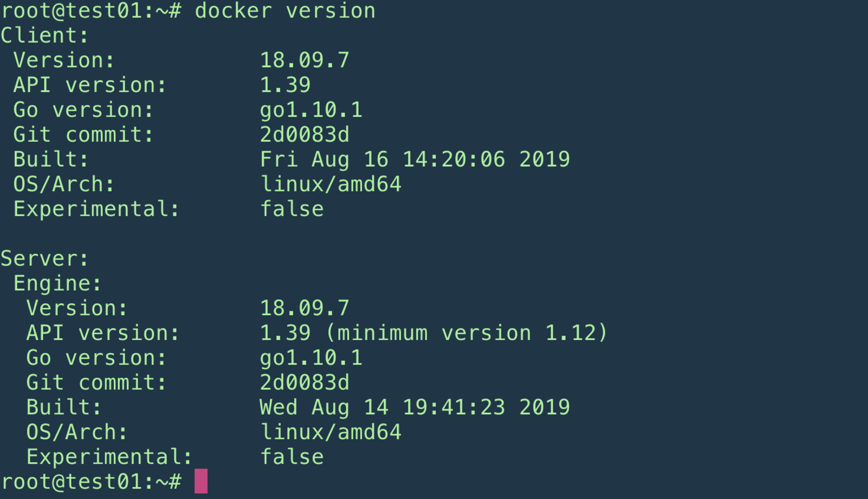
Task: Click the Client Git commit hash 2d0083d
Action: click(x=305, y=135)
